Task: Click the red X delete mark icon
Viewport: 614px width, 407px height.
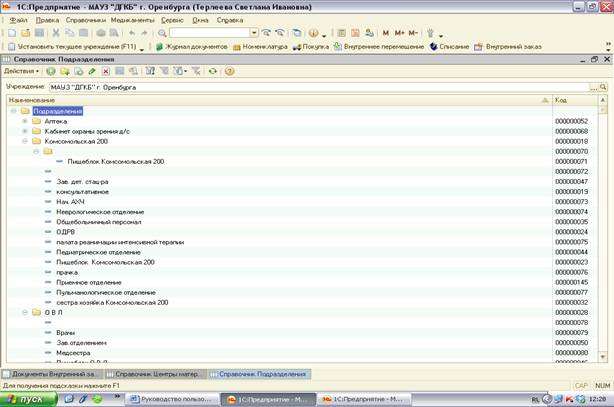Action: click(x=106, y=71)
